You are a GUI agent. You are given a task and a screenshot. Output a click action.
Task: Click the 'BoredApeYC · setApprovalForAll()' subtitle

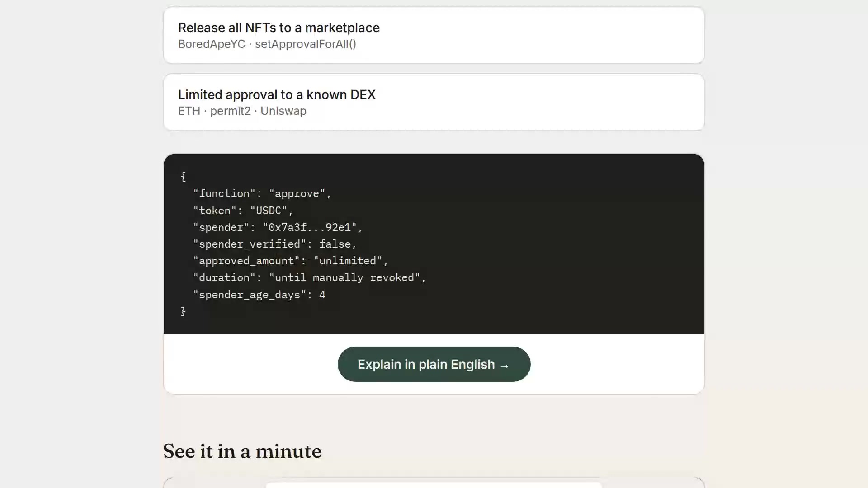pyautogui.click(x=267, y=44)
